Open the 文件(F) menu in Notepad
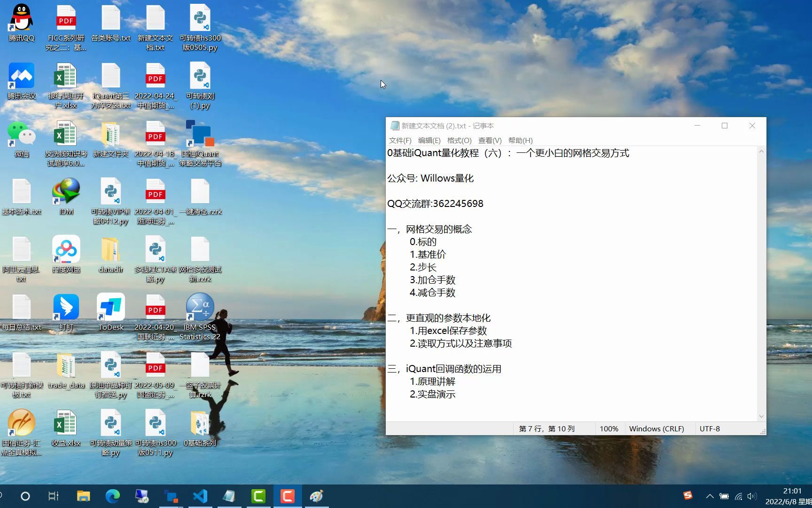The width and height of the screenshot is (812, 508). pyautogui.click(x=400, y=140)
